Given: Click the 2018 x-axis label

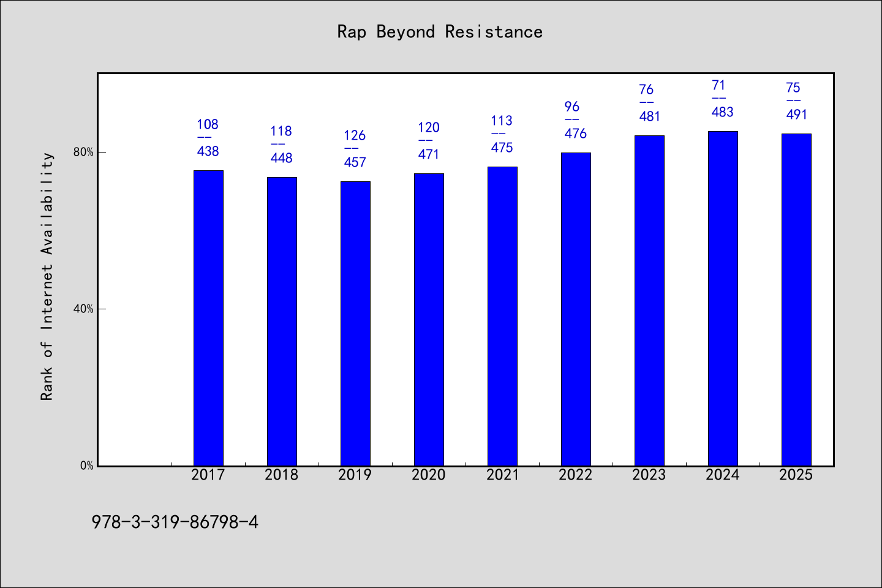Looking at the screenshot, I should [x=282, y=475].
